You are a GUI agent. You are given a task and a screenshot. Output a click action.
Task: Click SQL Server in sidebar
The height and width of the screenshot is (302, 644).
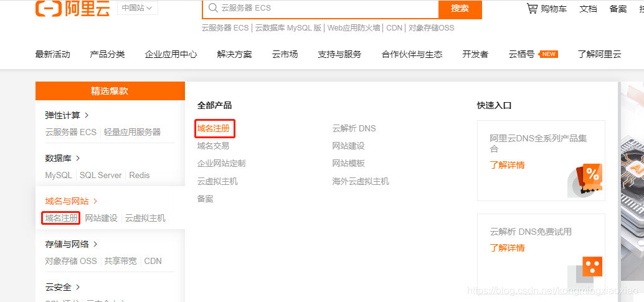click(101, 176)
